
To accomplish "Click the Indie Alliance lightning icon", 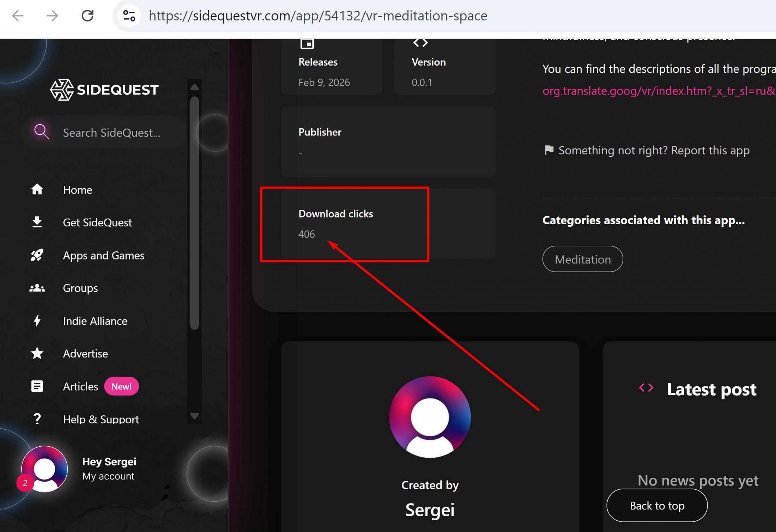I will click(37, 320).
